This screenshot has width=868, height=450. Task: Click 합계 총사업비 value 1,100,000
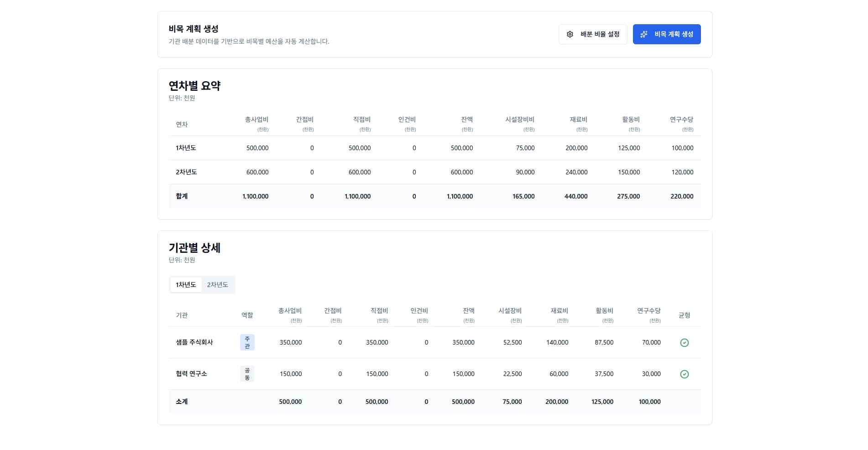pyautogui.click(x=255, y=196)
